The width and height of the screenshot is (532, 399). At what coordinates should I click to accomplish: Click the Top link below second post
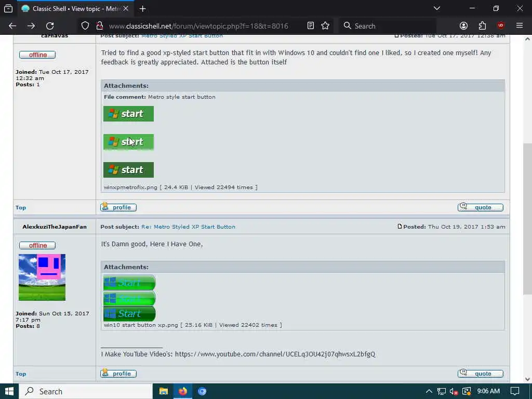coord(21,374)
